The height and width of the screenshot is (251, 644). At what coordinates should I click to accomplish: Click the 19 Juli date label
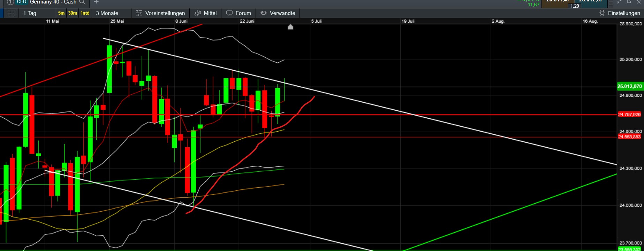tap(408, 21)
